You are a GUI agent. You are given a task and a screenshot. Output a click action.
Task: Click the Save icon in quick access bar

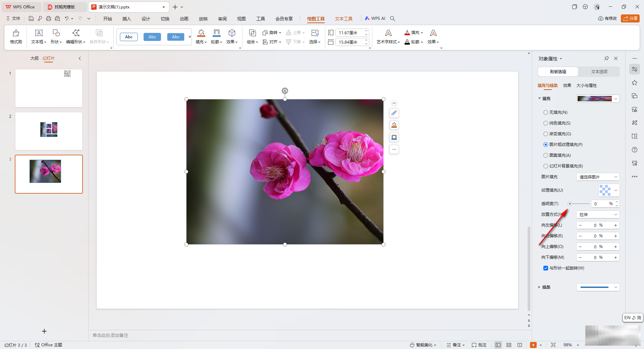point(31,18)
